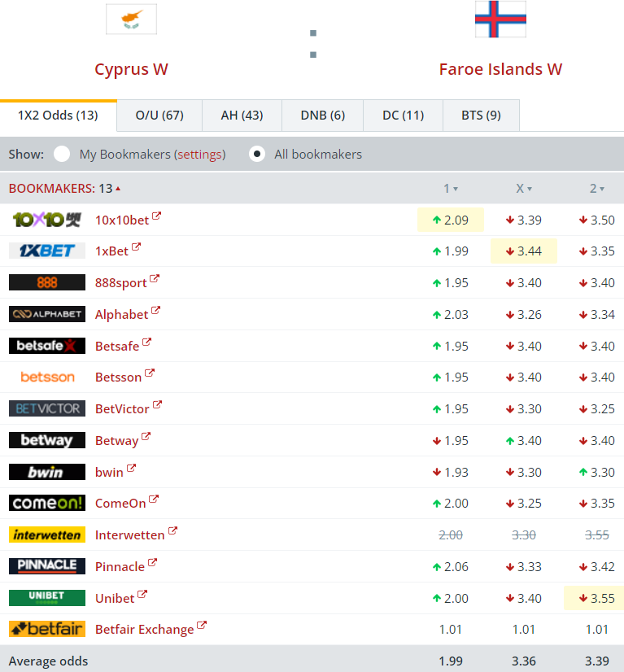Switch to the DC (11) tab
The height and width of the screenshot is (672, 624).
click(x=403, y=116)
